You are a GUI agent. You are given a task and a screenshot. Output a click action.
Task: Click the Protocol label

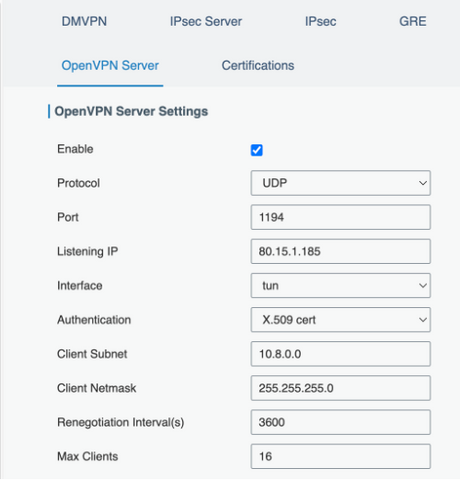pyautogui.click(x=78, y=183)
